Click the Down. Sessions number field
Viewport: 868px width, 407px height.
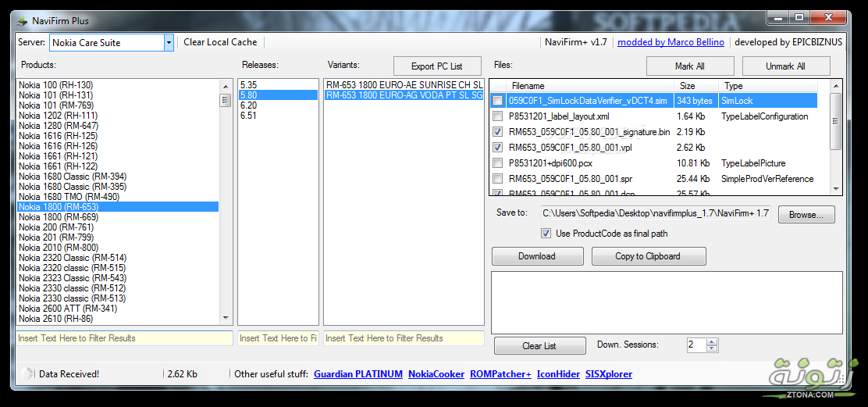pyautogui.click(x=696, y=345)
